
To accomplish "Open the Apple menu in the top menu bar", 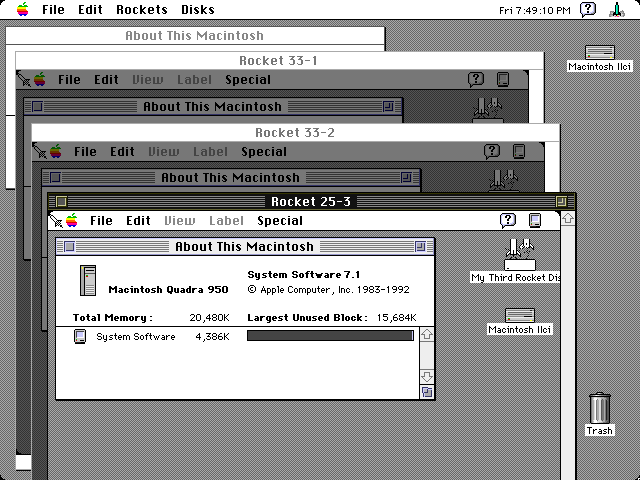I will point(21,10).
